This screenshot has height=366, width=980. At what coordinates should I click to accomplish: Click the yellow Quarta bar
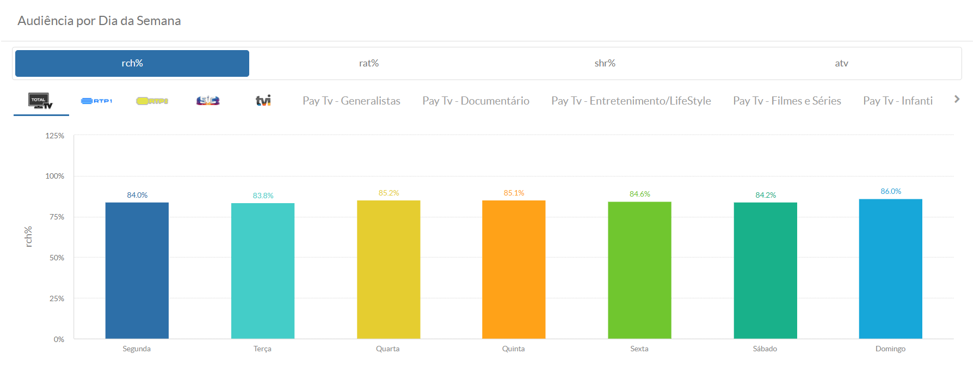tap(389, 270)
